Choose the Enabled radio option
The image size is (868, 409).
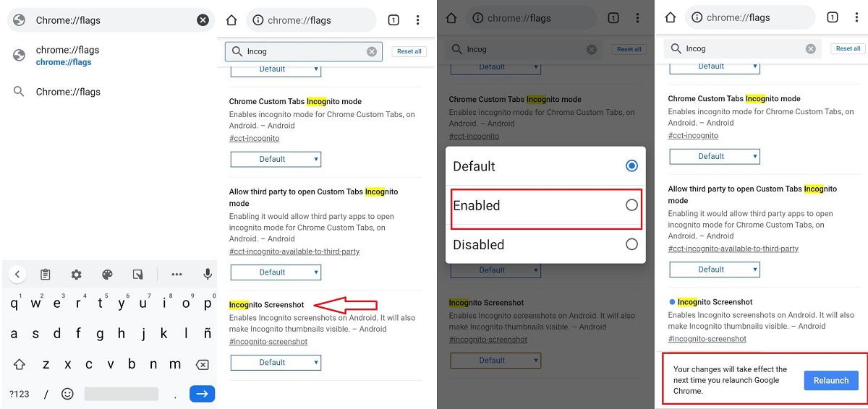click(x=631, y=205)
